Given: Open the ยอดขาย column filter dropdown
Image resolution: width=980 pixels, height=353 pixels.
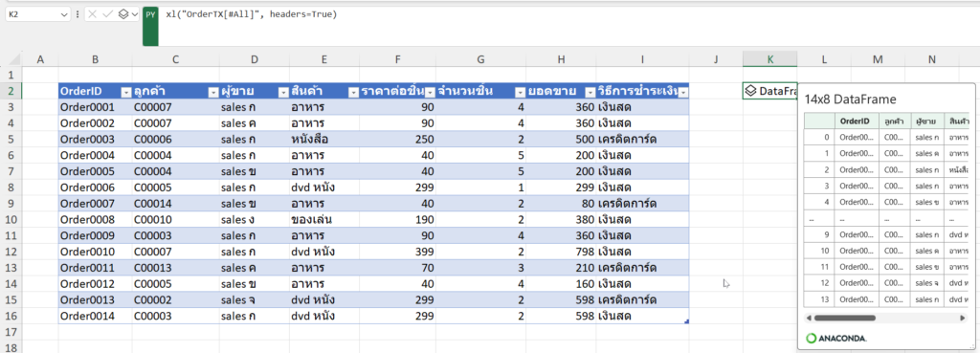Looking at the screenshot, I should tap(590, 92).
